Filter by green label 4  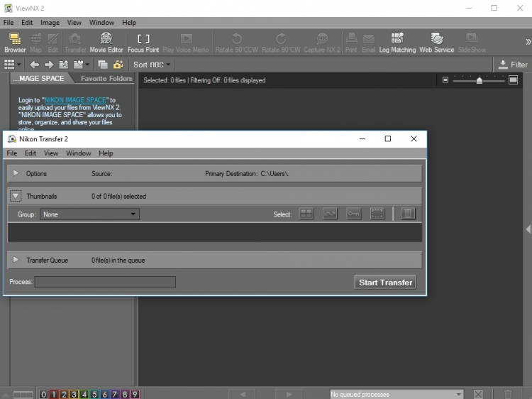(x=84, y=394)
